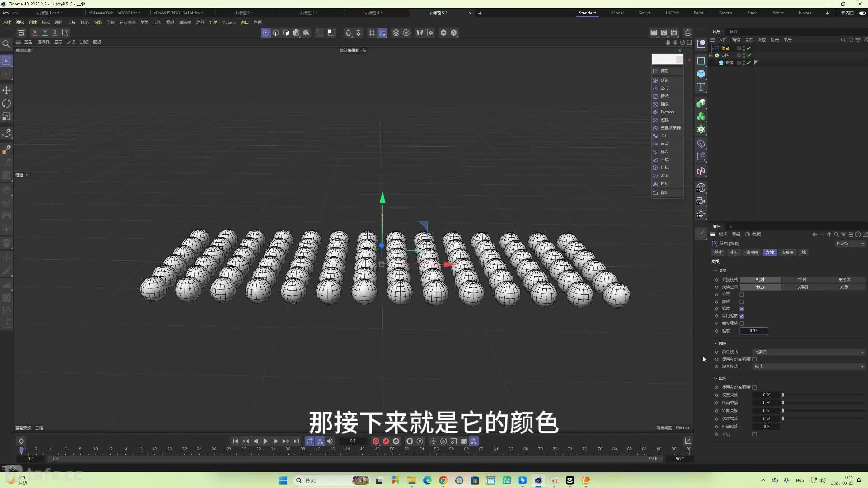Open the 文件 menu in main menu bar
This screenshot has width=868, height=488.
[7, 22]
